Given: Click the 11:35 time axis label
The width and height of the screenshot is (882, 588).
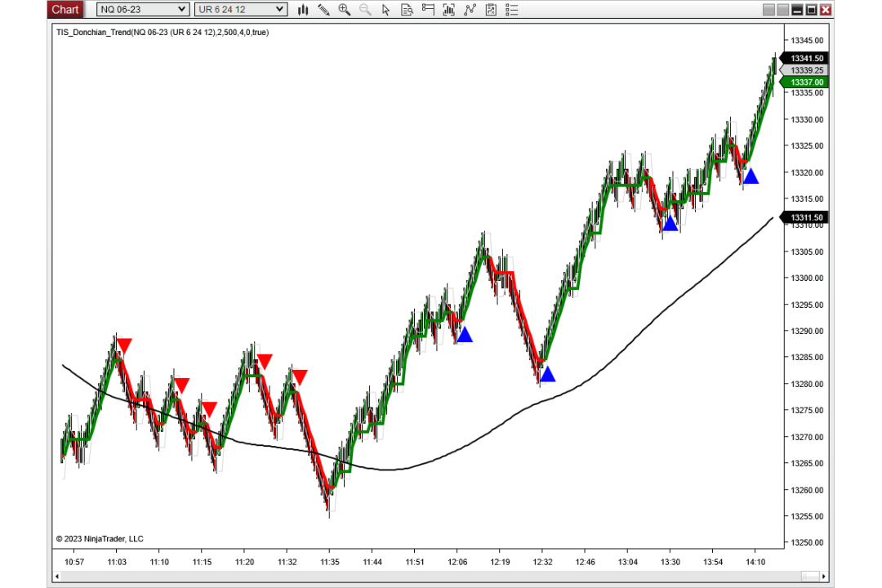Looking at the screenshot, I should (330, 562).
